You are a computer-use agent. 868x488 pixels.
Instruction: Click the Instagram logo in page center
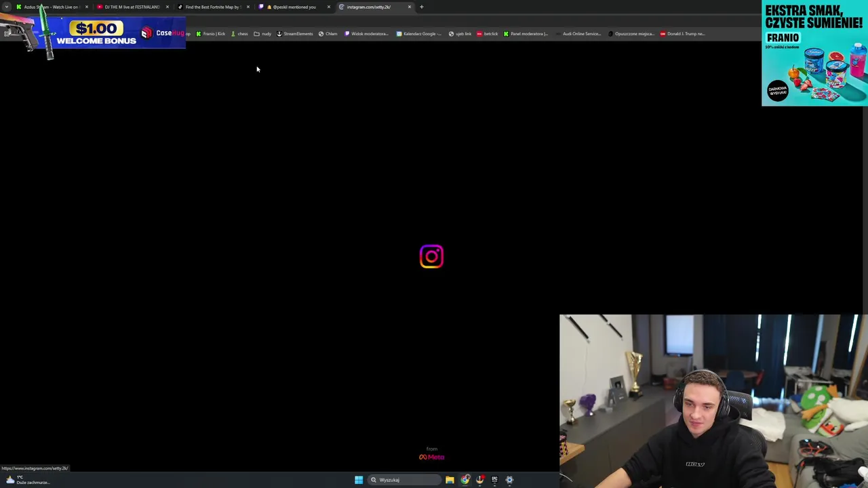[431, 256]
